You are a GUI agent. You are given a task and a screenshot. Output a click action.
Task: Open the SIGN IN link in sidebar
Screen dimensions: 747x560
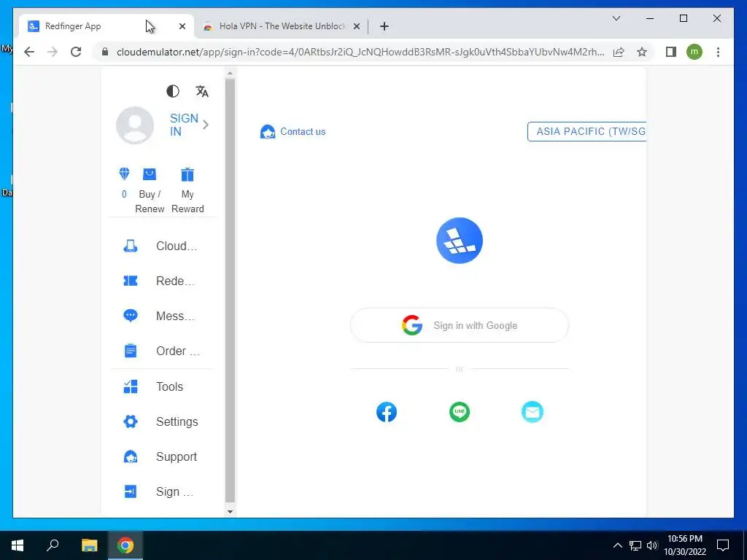coord(184,125)
